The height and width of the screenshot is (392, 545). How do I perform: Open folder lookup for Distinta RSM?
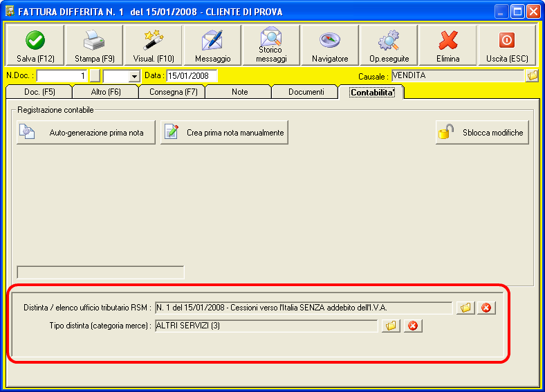point(465,308)
